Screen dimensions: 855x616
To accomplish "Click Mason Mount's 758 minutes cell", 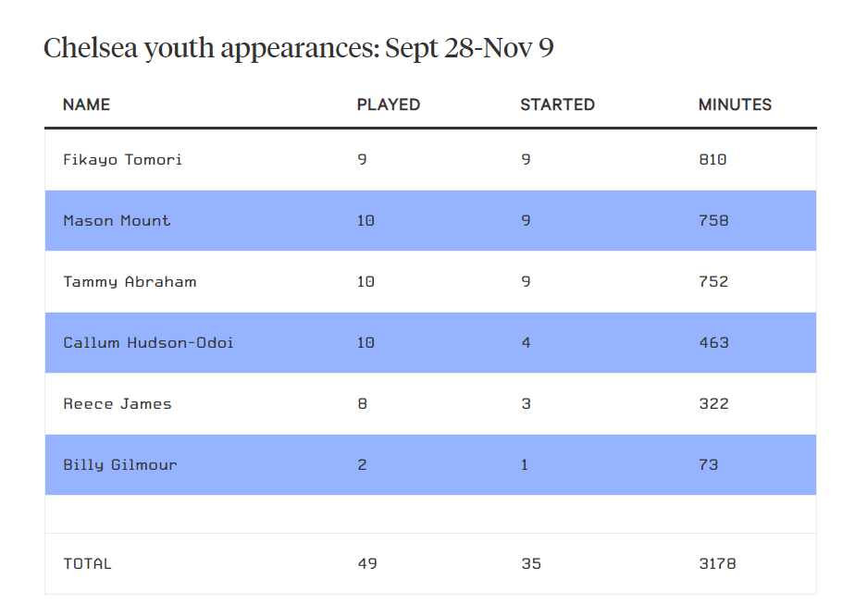I will [x=713, y=221].
